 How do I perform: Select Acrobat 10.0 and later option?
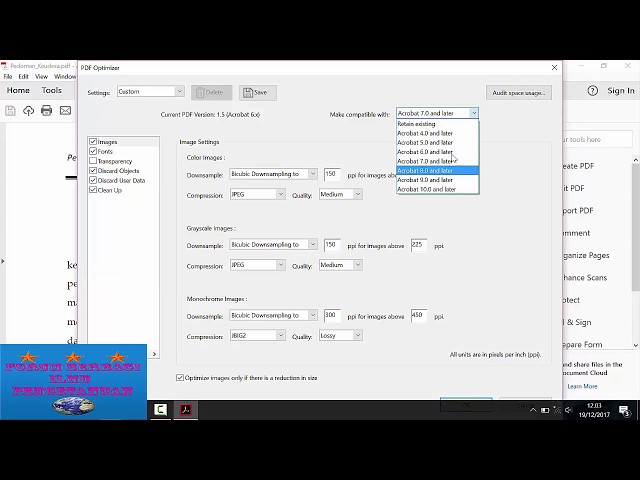click(x=438, y=189)
